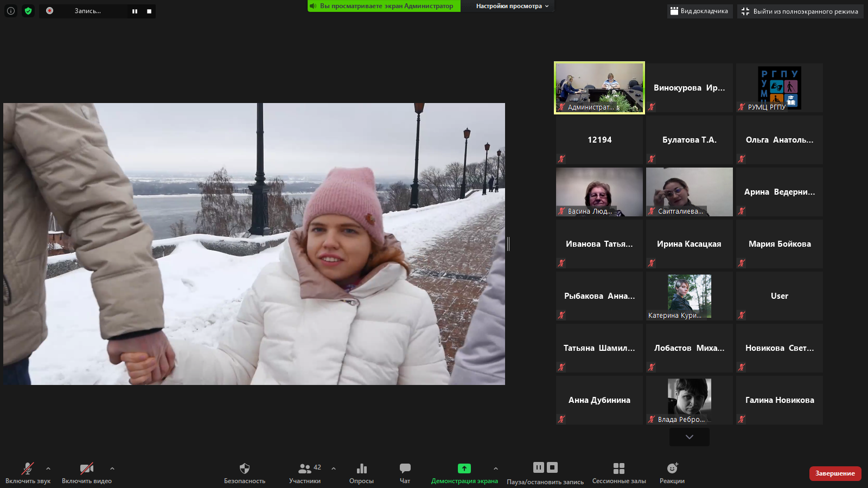Viewport: 868px width, 488px height.
Task: Expand video options arrow beside camera
Action: click(112, 468)
